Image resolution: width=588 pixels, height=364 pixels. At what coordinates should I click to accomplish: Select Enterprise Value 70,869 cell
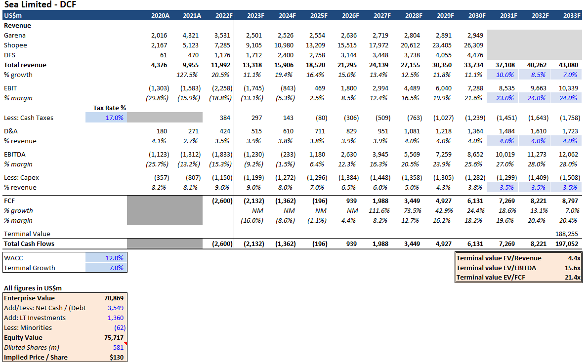click(x=114, y=298)
